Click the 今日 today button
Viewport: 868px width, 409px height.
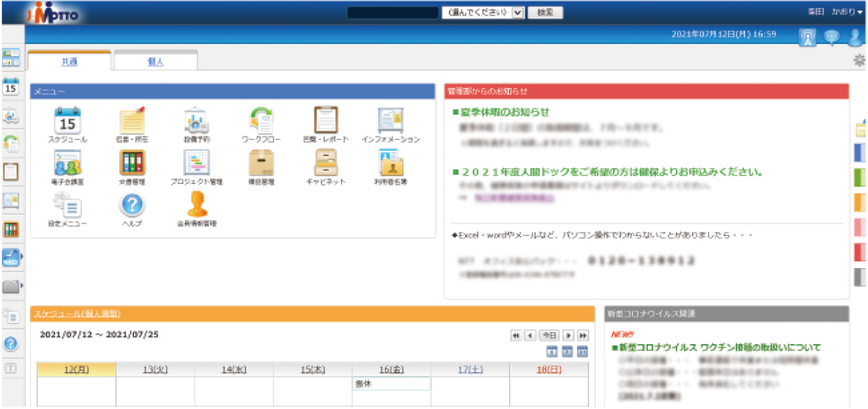tap(549, 335)
